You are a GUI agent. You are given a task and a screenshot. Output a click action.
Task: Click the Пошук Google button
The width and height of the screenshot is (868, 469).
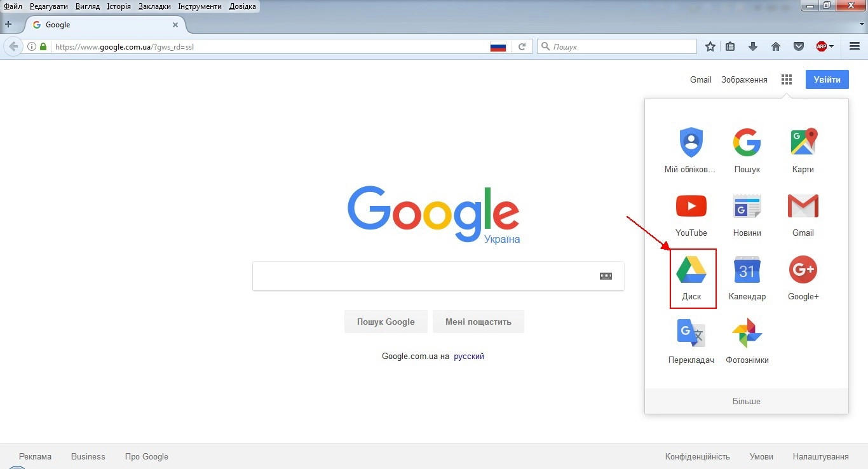tap(386, 322)
